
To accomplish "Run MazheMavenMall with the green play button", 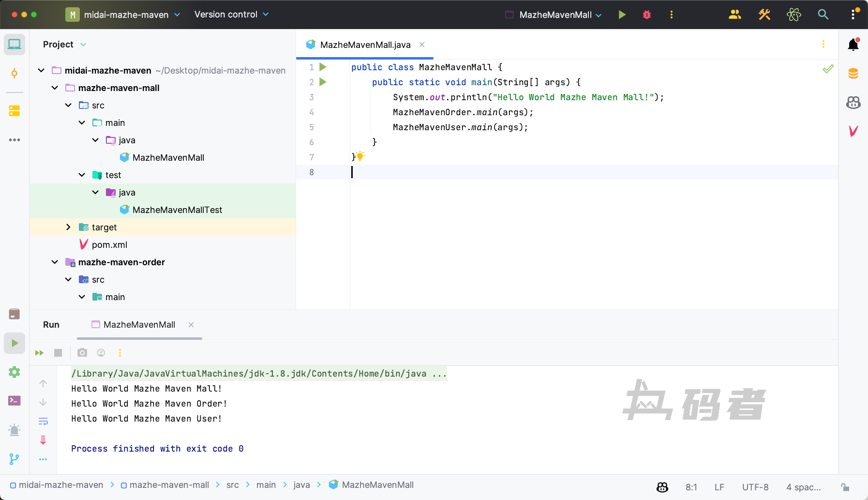I will click(x=622, y=15).
